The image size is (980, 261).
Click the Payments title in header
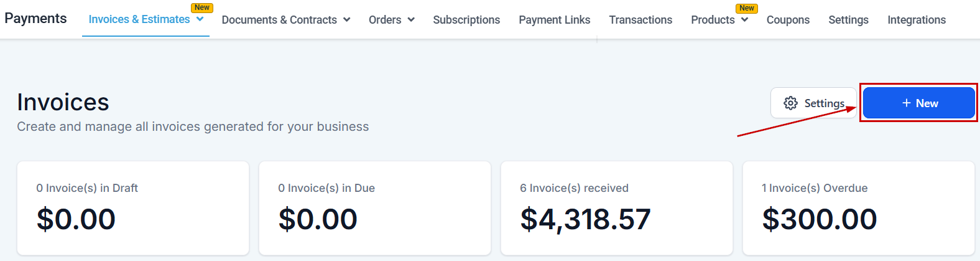(35, 19)
